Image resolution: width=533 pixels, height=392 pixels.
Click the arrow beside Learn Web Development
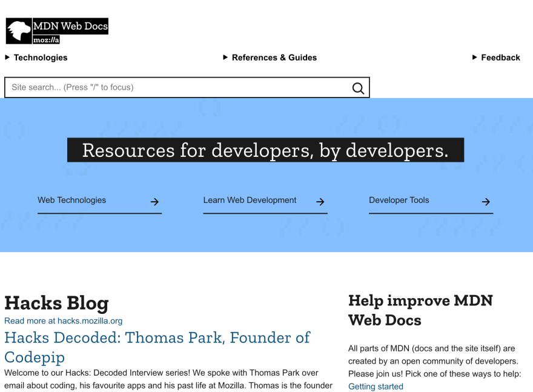320,202
